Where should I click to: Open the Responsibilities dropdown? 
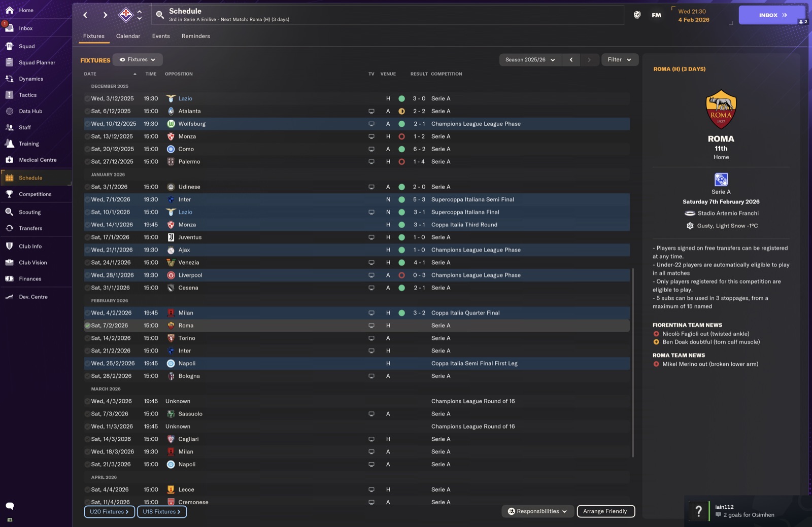[538, 511]
